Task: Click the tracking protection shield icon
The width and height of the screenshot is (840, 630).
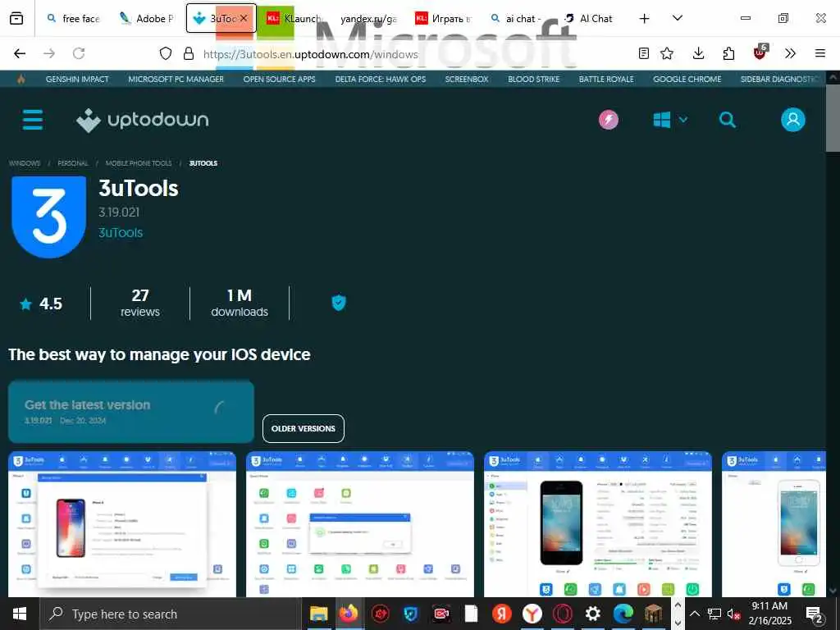Action: (166, 53)
